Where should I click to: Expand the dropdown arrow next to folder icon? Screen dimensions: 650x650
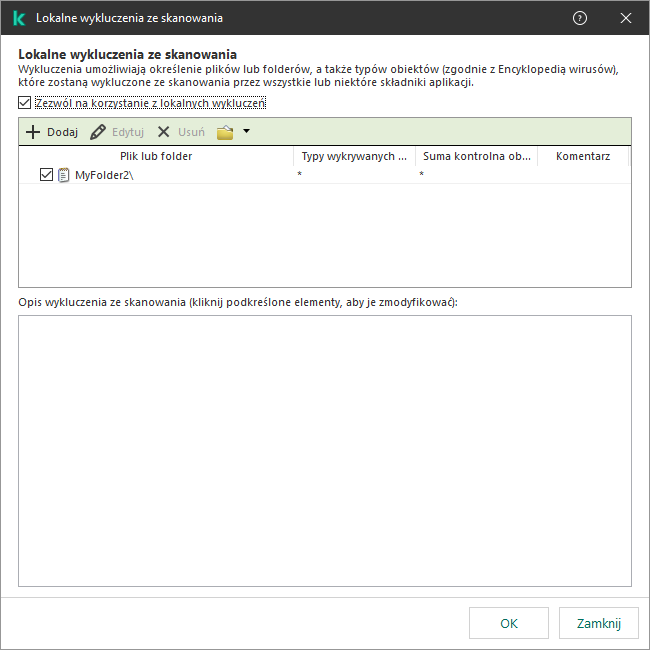click(x=246, y=131)
